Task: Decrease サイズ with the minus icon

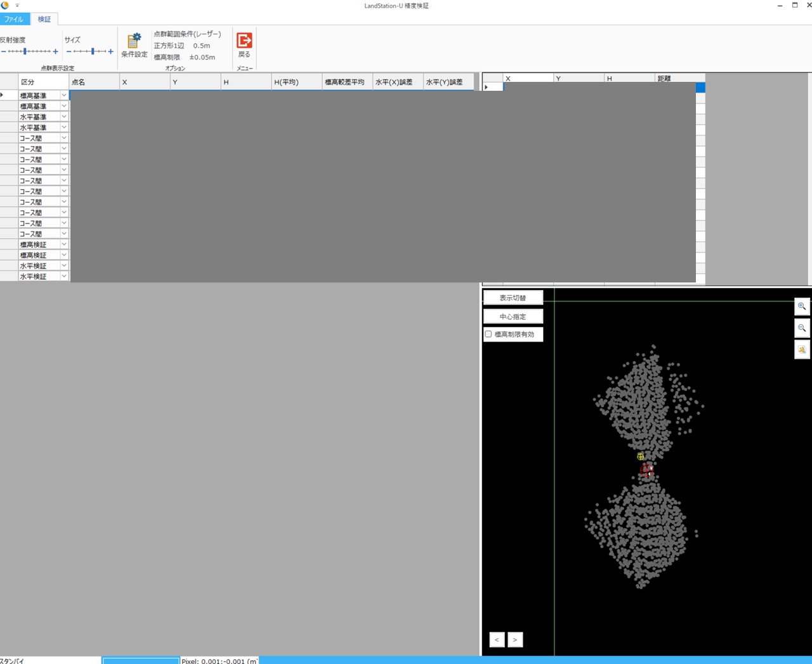Action: pos(69,51)
